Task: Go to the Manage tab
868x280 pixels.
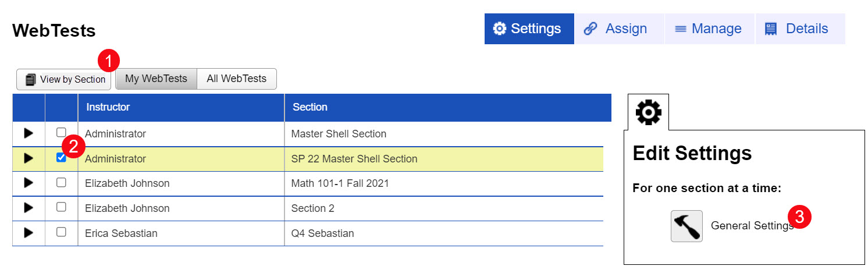Action: (x=709, y=29)
